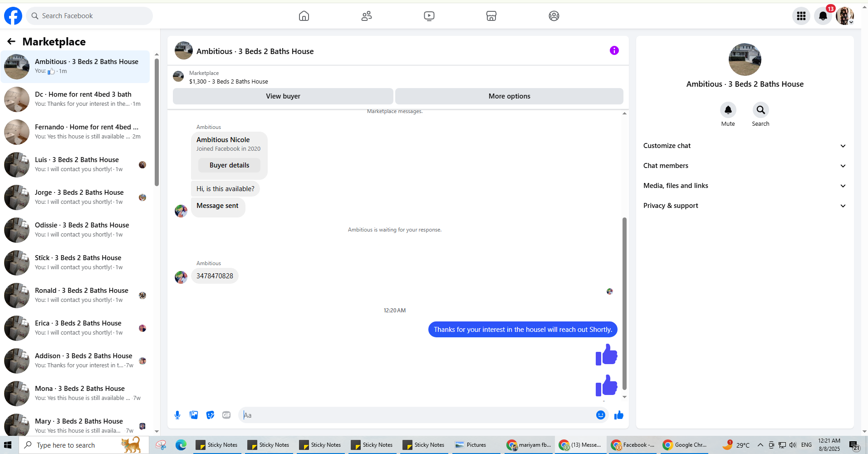This screenshot has width=868, height=454.
Task: Open the Ambitious 3 Beds 2 Baths conversation
Action: point(75,67)
